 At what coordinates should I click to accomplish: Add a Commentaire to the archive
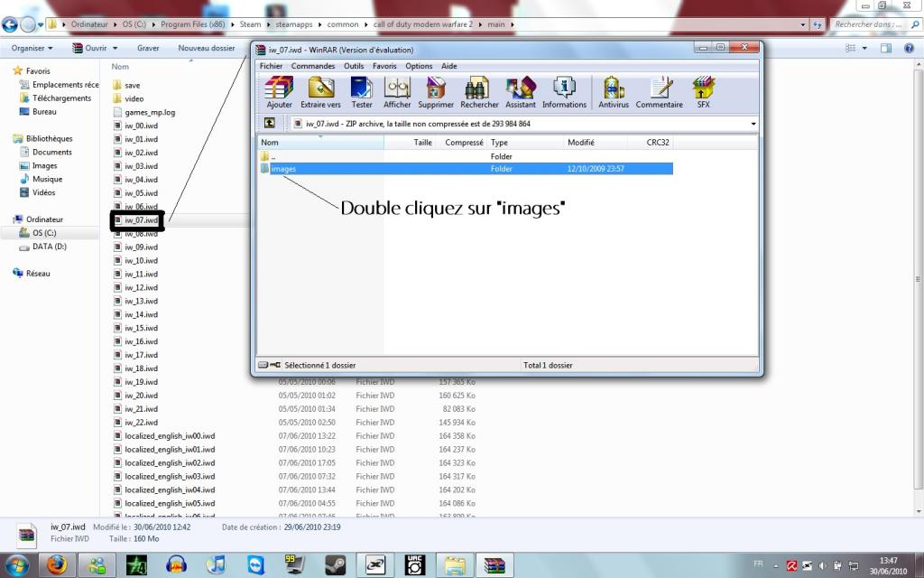[660, 93]
